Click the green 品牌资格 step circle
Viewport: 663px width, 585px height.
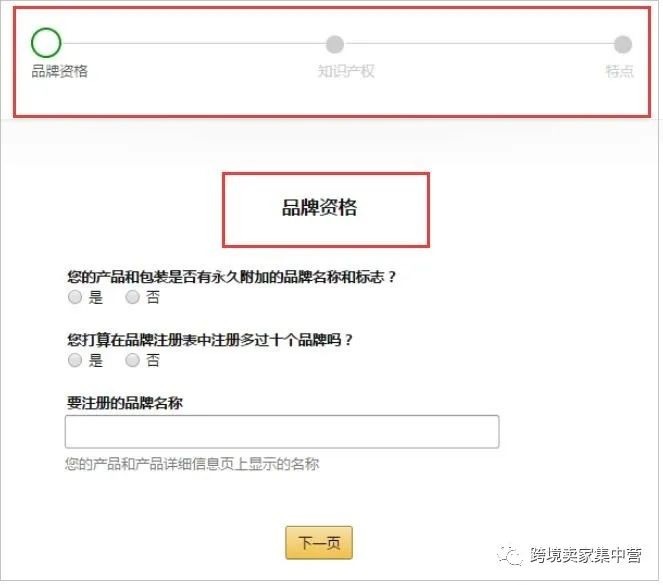click(46, 43)
